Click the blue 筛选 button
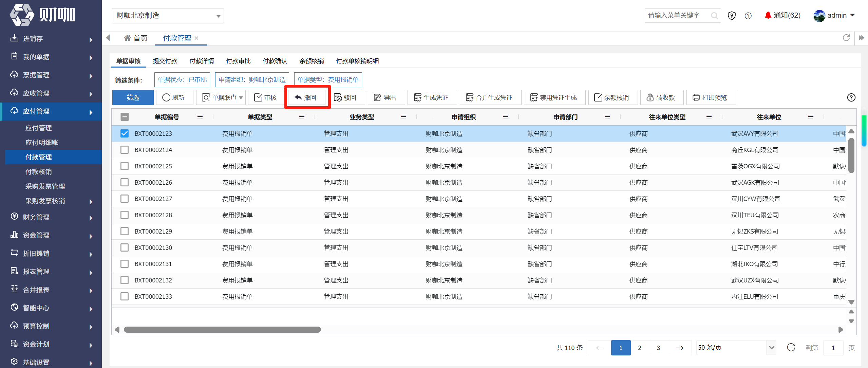 pyautogui.click(x=133, y=98)
